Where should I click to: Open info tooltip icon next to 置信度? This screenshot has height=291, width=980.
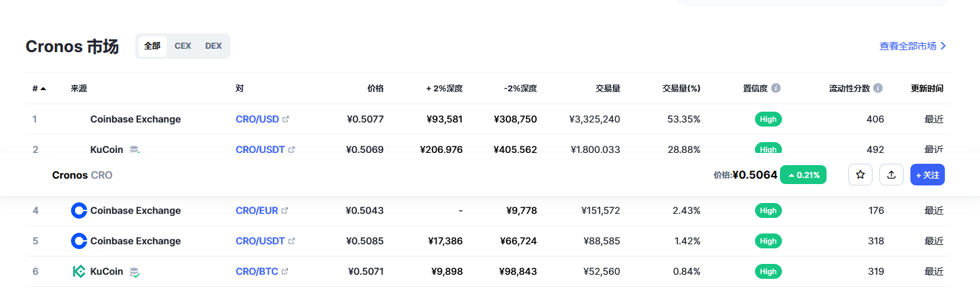point(776,88)
